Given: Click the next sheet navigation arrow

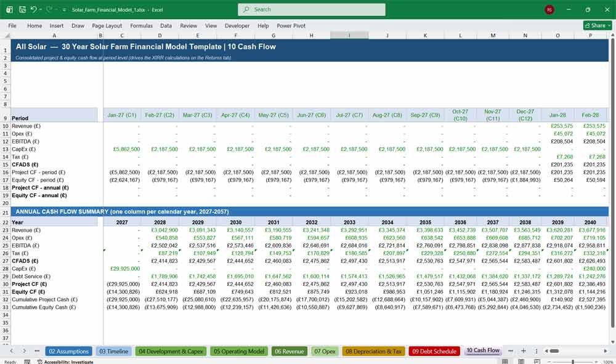Looking at the screenshot, I should coord(24,350).
